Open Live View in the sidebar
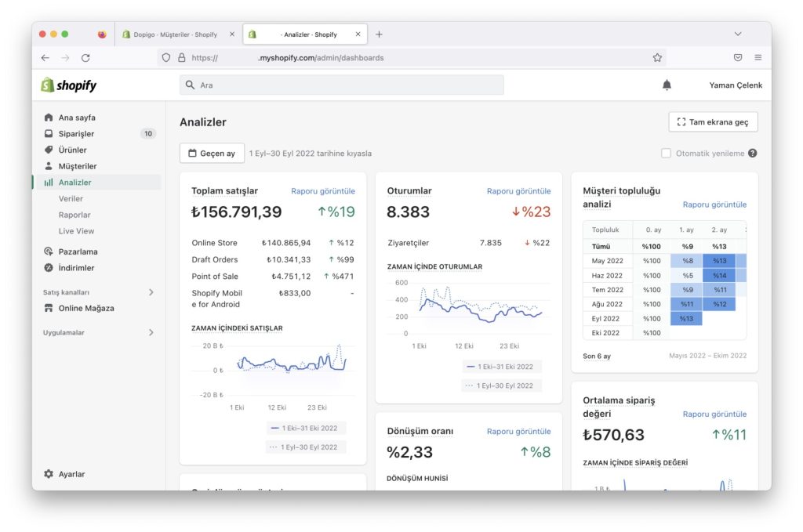The height and width of the screenshot is (532, 803). click(x=76, y=231)
